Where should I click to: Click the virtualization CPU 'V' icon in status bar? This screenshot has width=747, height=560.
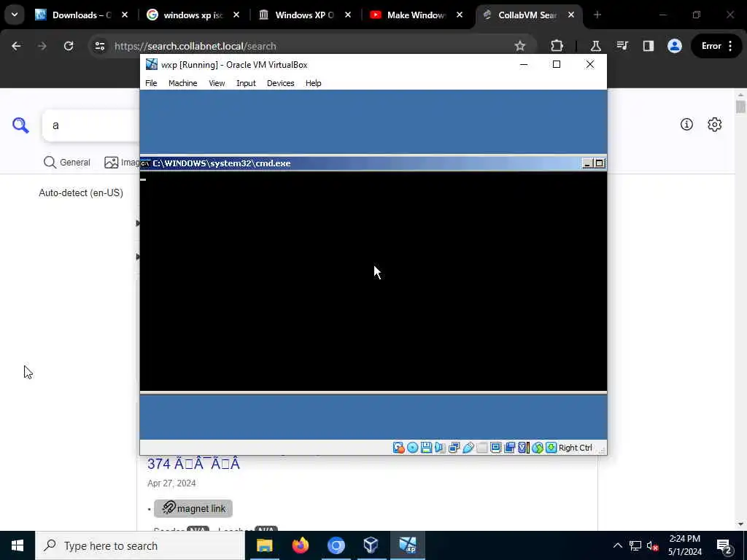pos(523,448)
